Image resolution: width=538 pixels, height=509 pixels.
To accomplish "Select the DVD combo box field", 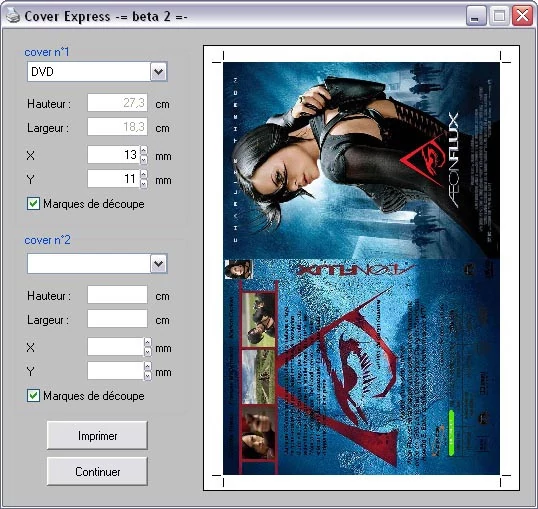I will 97,72.
